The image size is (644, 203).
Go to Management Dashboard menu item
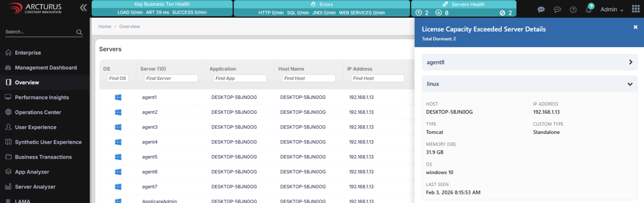45,67
